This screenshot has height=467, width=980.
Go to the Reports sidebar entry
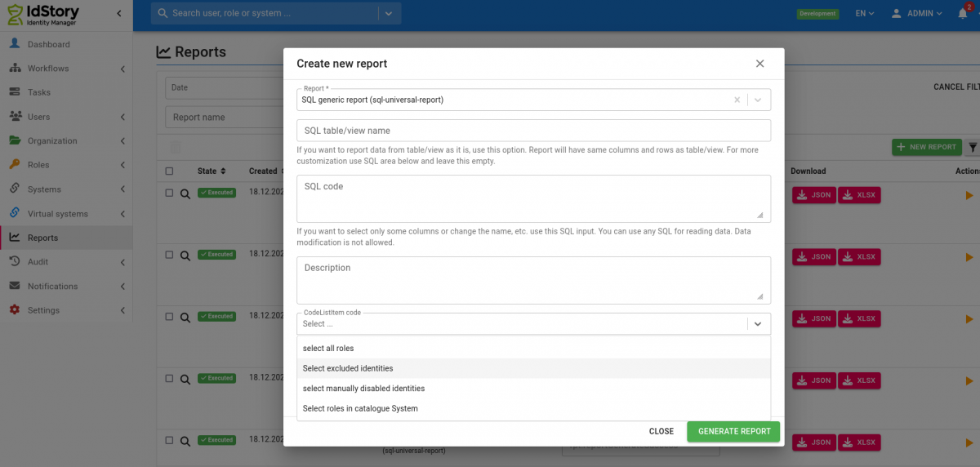[66, 238]
